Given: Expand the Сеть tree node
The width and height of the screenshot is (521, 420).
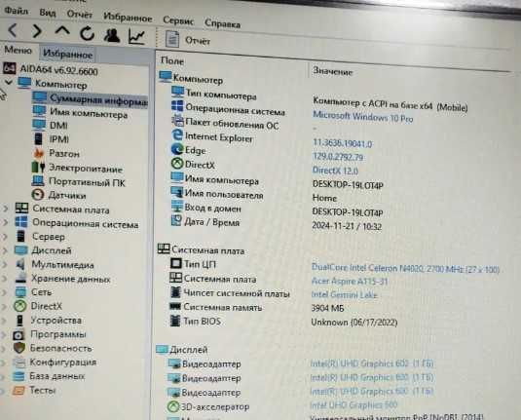Looking at the screenshot, I should tap(4, 292).
